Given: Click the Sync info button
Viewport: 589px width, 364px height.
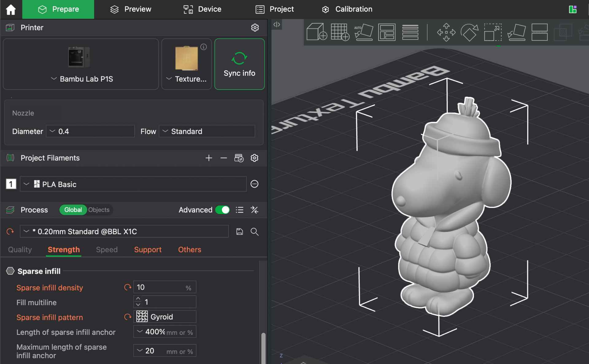Looking at the screenshot, I should pyautogui.click(x=240, y=64).
